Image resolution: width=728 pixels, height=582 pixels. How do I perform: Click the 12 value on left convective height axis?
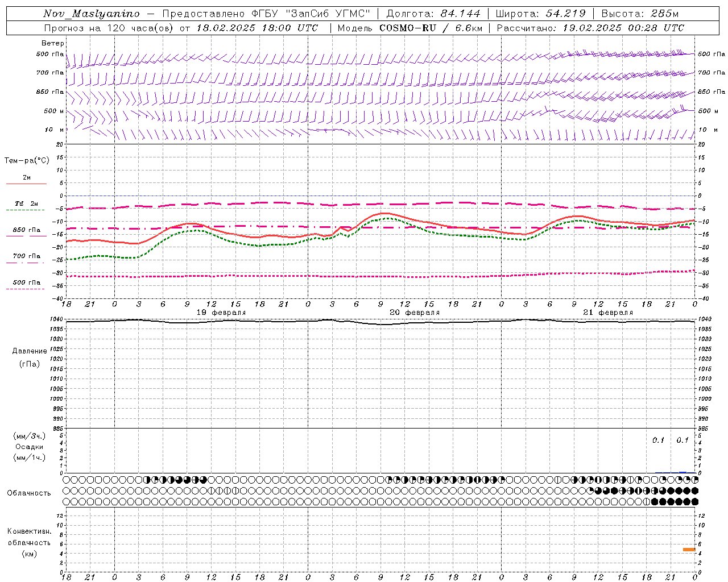tap(60, 516)
